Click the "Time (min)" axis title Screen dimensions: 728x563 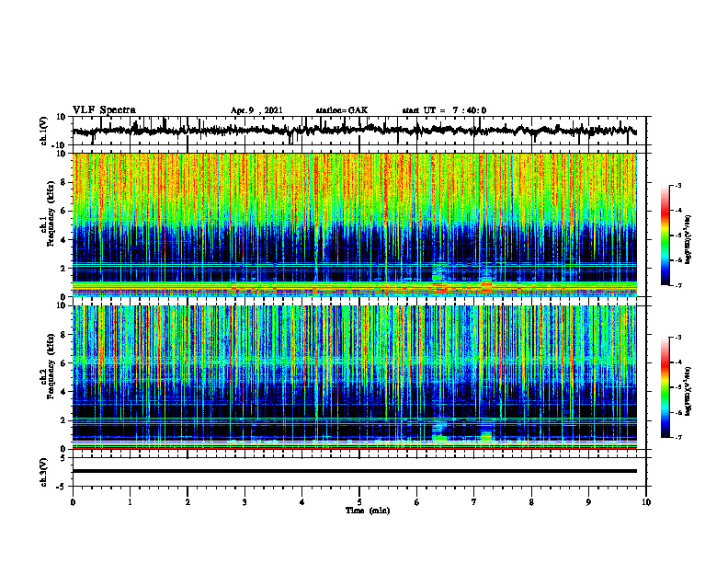[368, 511]
